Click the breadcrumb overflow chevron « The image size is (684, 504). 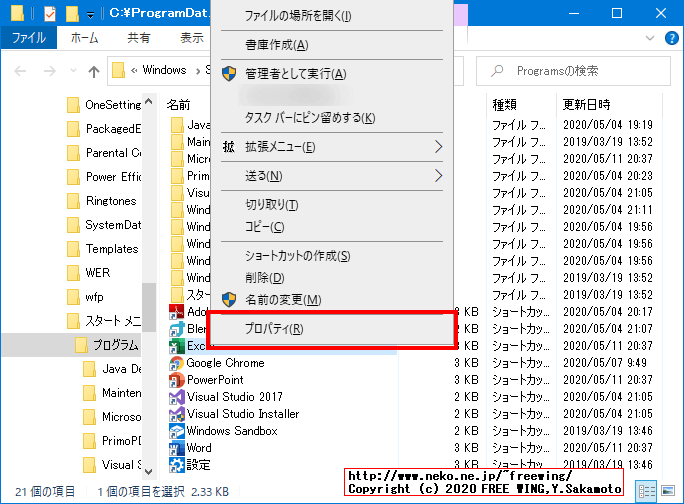(x=134, y=70)
